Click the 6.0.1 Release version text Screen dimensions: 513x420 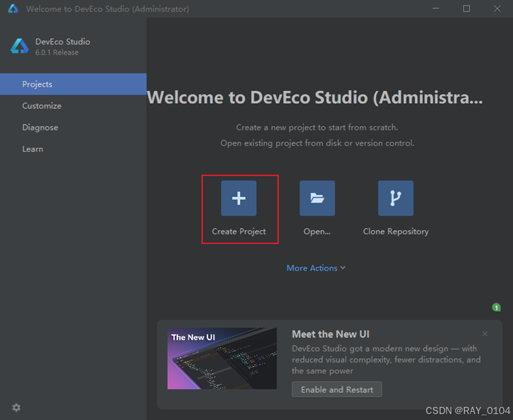(x=57, y=52)
